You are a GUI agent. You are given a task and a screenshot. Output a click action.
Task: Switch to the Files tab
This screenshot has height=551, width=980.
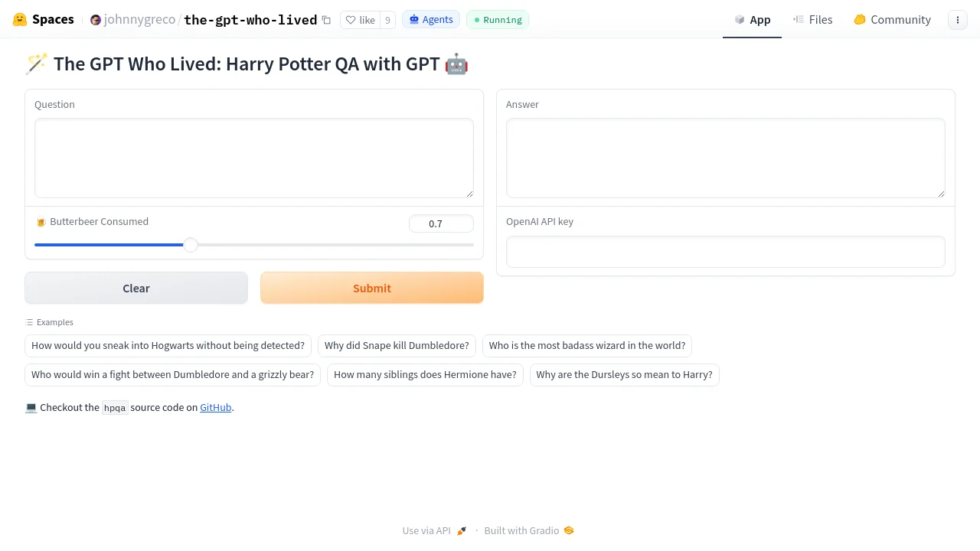pos(812,20)
